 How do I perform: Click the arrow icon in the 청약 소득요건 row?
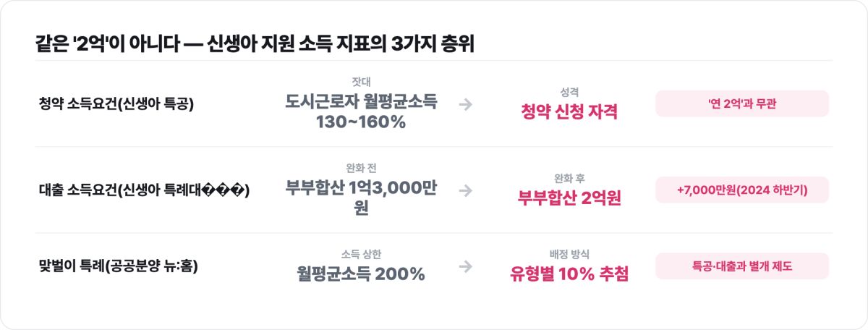tap(466, 103)
